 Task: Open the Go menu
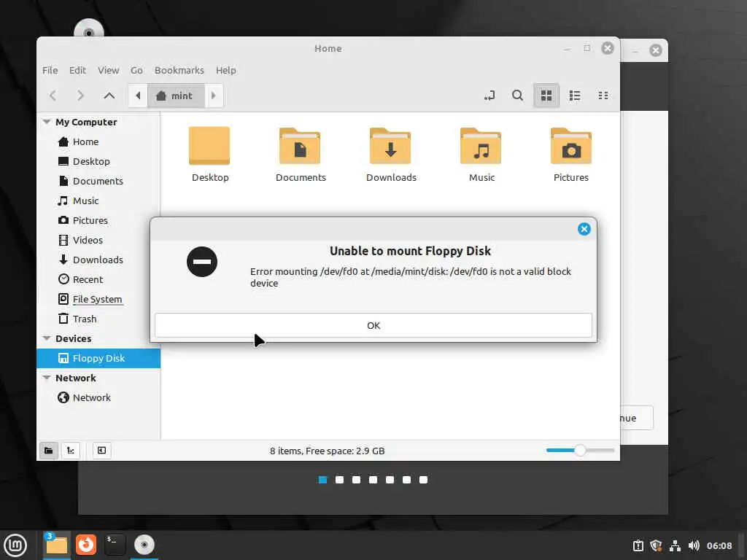click(x=136, y=71)
